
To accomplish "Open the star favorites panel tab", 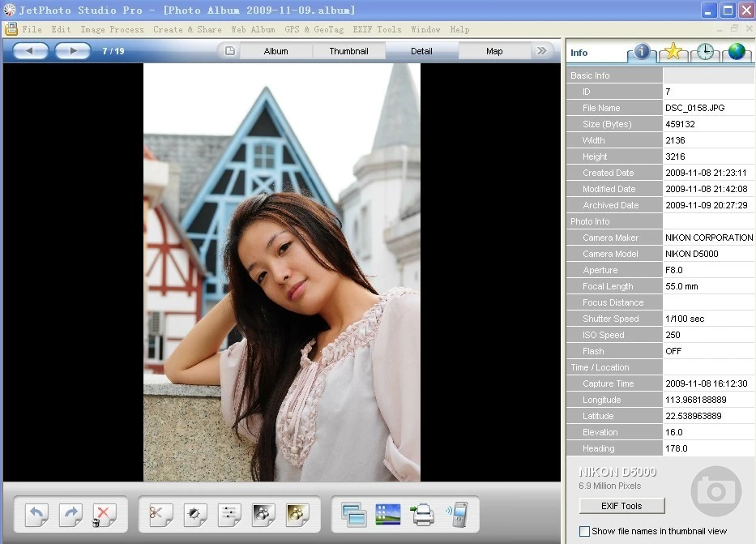I will 673,52.
